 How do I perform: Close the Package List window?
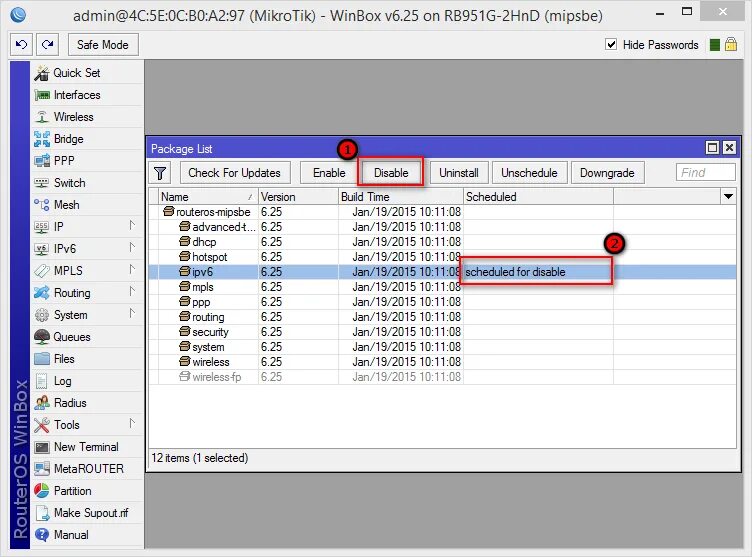pos(729,148)
